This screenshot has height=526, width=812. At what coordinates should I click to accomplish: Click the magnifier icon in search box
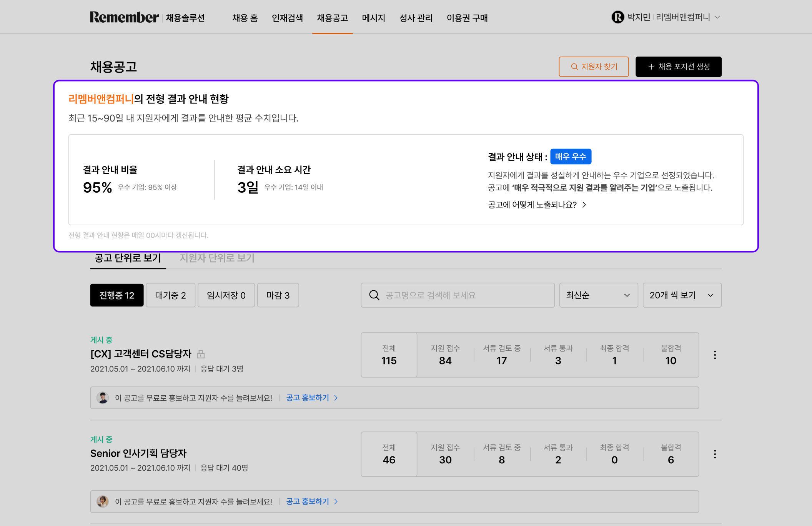coord(374,295)
